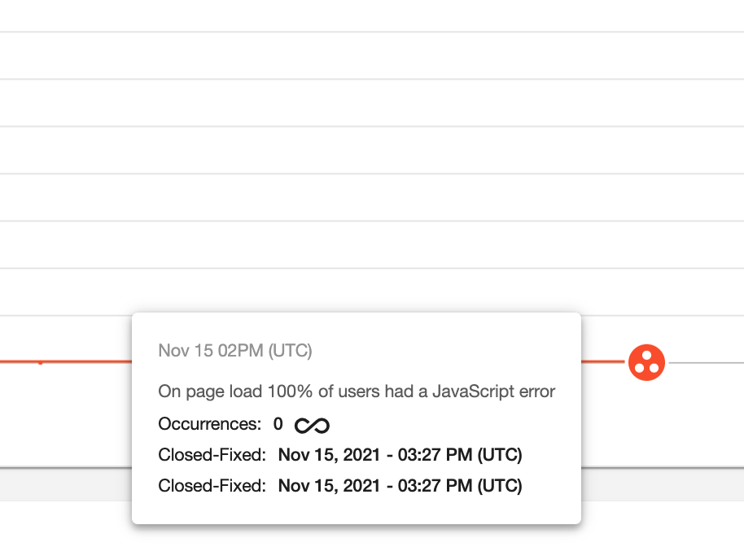Click the infinity icon beside Occurrences
The image size is (744, 560).
(x=312, y=425)
